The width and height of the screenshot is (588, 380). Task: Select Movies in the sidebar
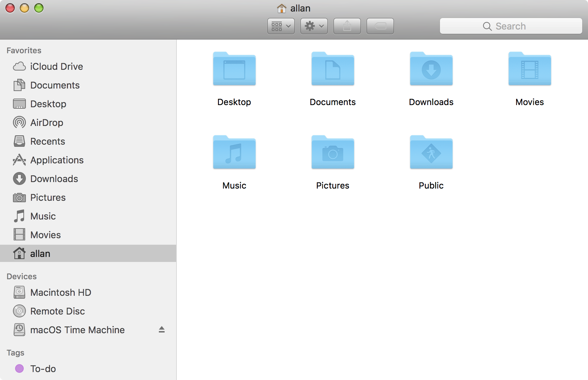click(x=88, y=235)
